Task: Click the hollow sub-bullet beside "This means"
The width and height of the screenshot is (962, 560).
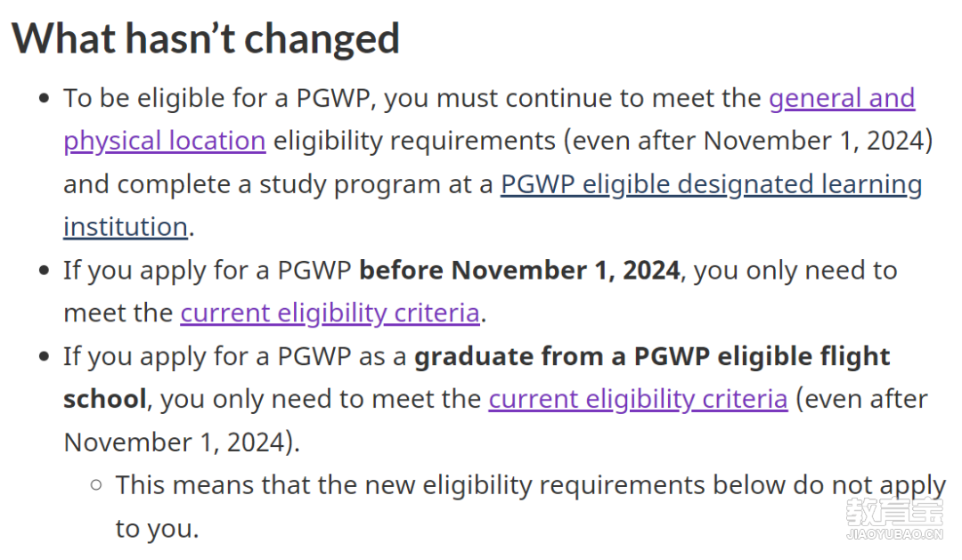Action: pos(95,486)
